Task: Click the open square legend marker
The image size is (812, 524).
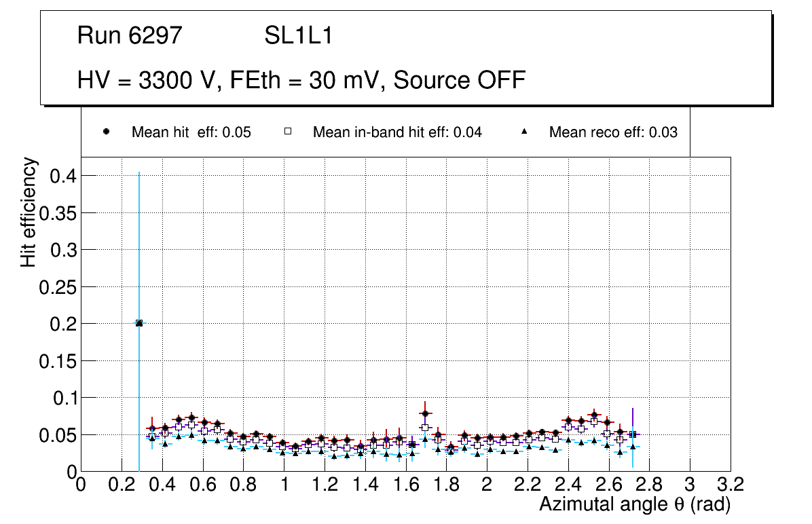Action: (288, 132)
